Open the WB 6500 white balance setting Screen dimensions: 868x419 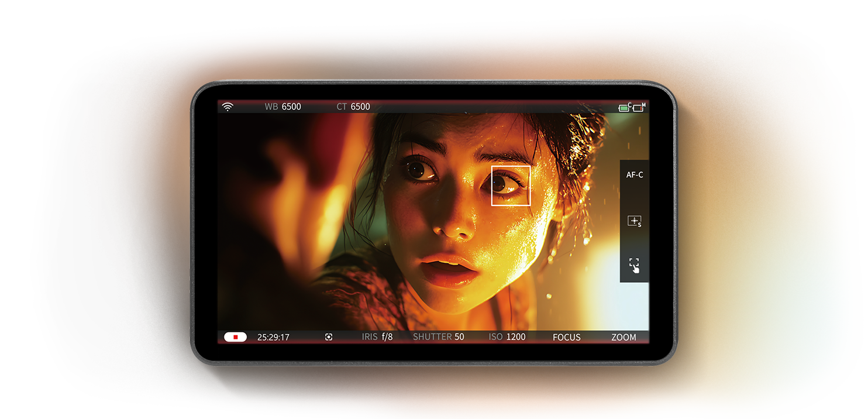click(x=283, y=107)
